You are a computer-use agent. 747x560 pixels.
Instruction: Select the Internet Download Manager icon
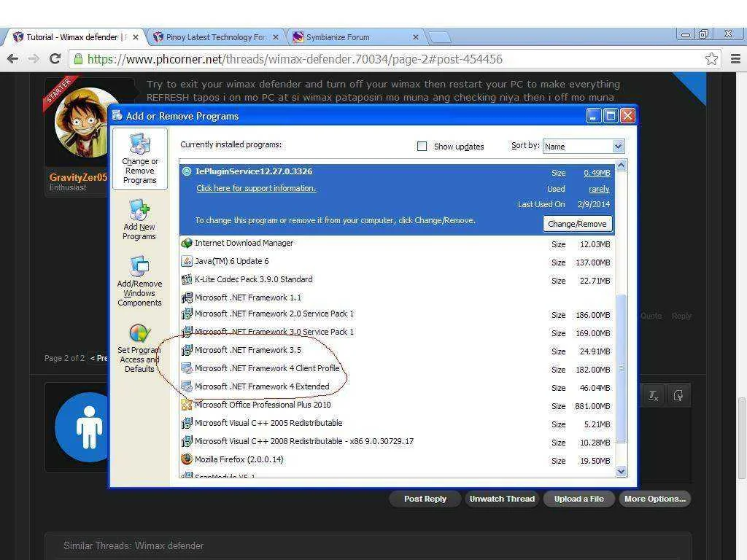tap(187, 243)
